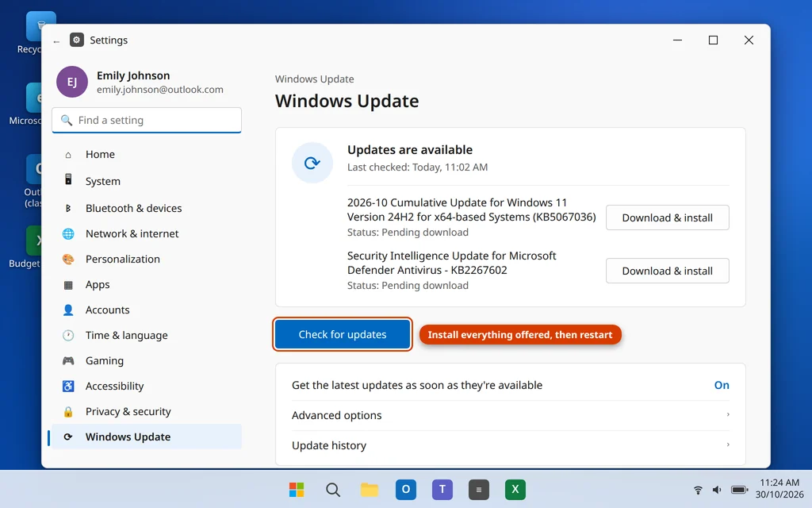Image resolution: width=812 pixels, height=508 pixels.
Task: Click the Accounts person icon
Action: [x=68, y=310]
